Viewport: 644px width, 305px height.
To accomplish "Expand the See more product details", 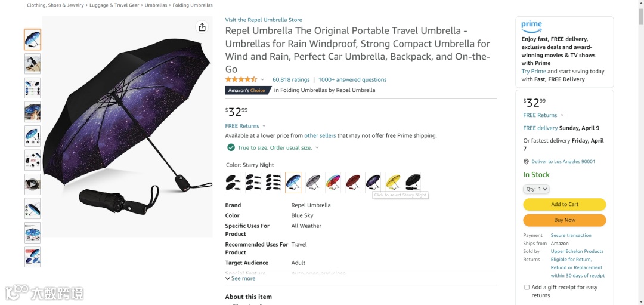I will (240, 278).
